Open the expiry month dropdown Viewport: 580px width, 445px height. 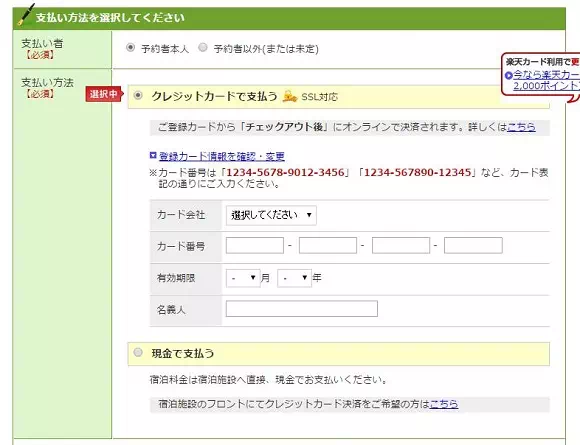pyautogui.click(x=243, y=278)
